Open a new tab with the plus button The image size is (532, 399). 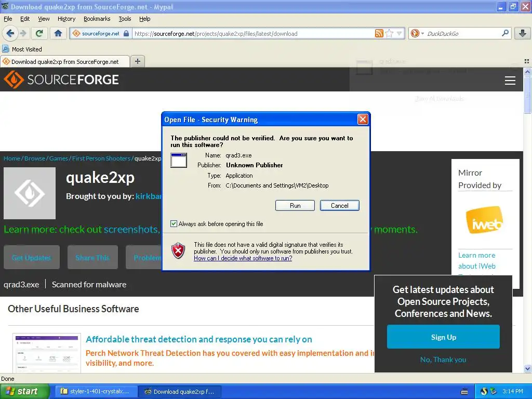pyautogui.click(x=137, y=61)
